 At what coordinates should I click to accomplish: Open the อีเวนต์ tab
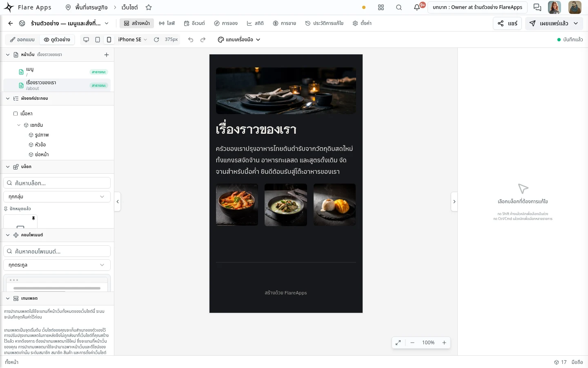coord(194,23)
